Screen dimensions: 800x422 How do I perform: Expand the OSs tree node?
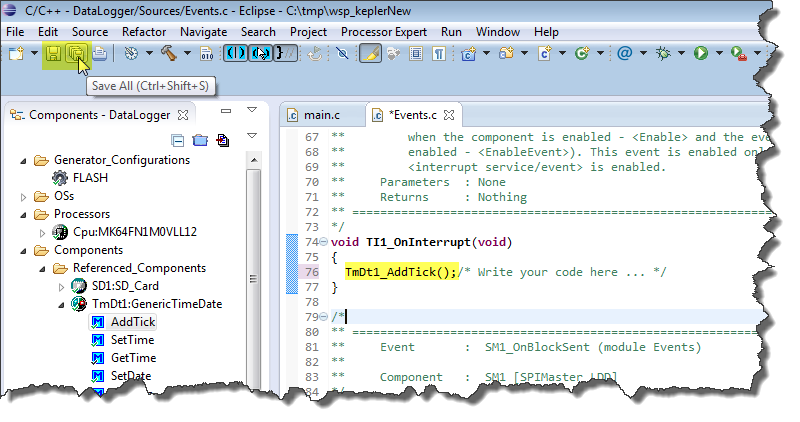point(25,196)
